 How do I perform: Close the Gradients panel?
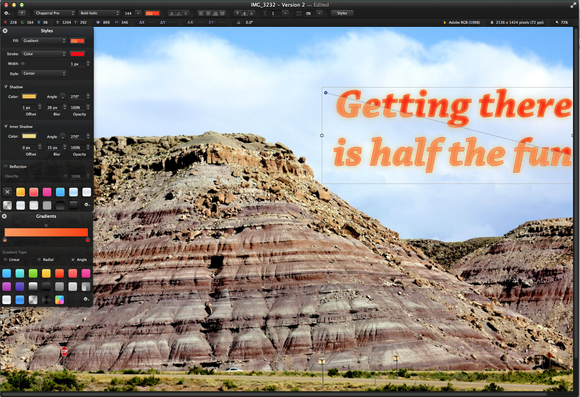coord(4,216)
